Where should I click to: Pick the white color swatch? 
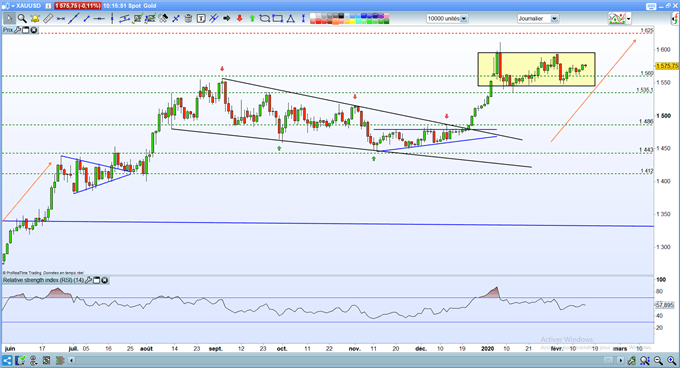coord(313,16)
